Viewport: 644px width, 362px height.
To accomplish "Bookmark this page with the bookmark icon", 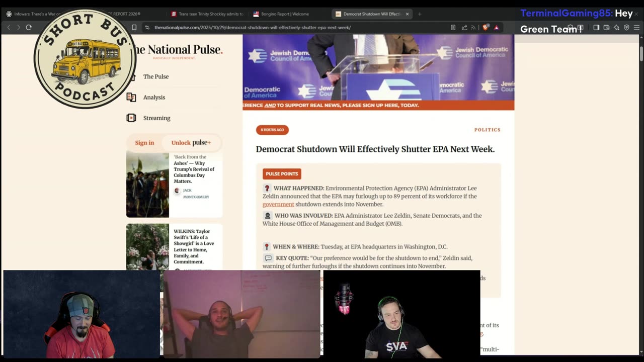I will click(x=134, y=27).
